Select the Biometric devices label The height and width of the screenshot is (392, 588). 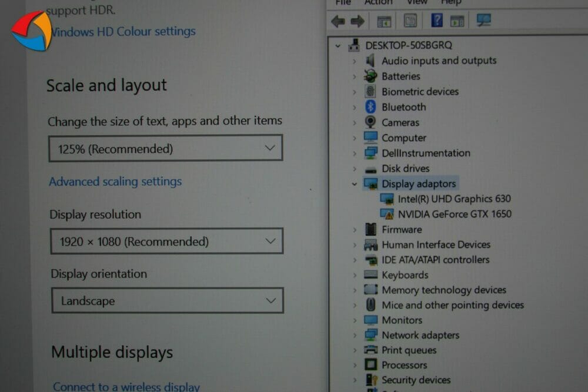pyautogui.click(x=420, y=92)
